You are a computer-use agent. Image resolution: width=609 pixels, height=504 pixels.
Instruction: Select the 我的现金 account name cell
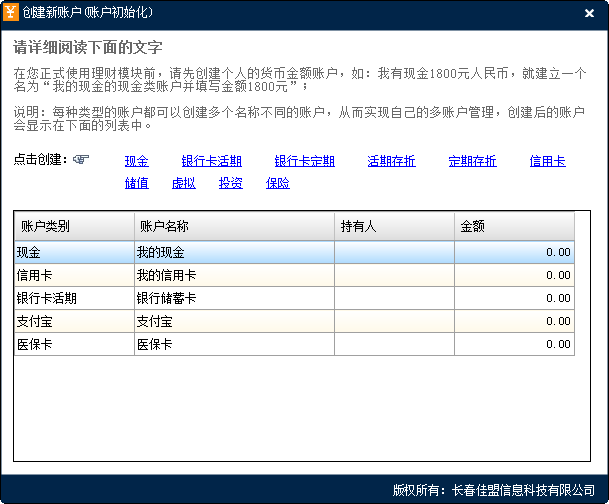point(234,252)
